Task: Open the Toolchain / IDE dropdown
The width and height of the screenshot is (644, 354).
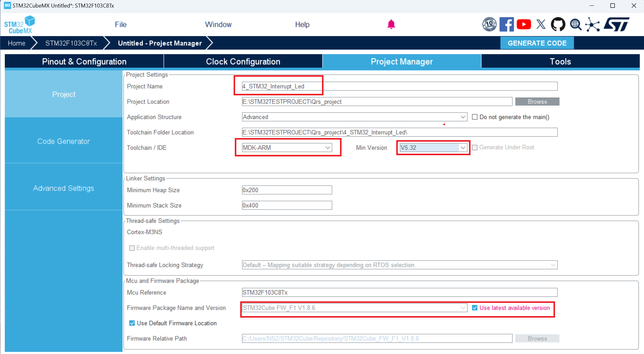Action: (x=287, y=148)
